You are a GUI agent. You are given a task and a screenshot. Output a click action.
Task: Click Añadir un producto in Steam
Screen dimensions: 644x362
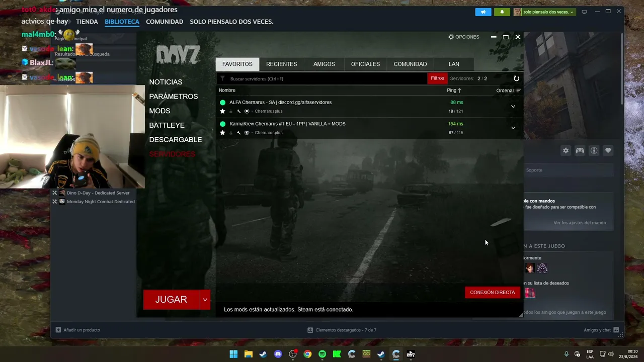[78, 330]
